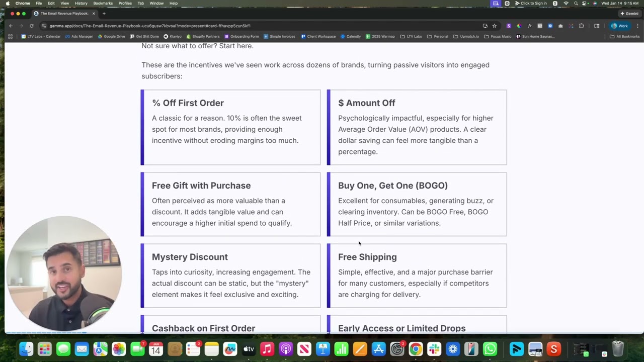Expand the Focus Music bookmarks folder
Screen dimensions: 644x362
pyautogui.click(x=497, y=36)
